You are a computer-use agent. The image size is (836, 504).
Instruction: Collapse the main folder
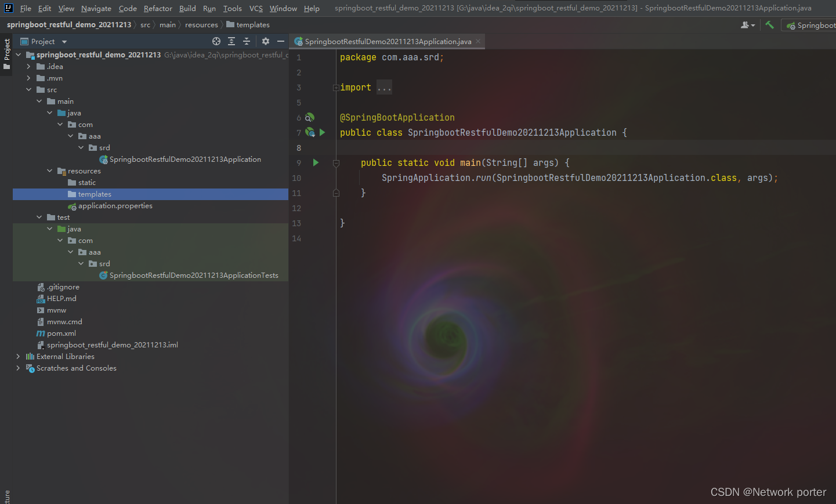point(39,101)
